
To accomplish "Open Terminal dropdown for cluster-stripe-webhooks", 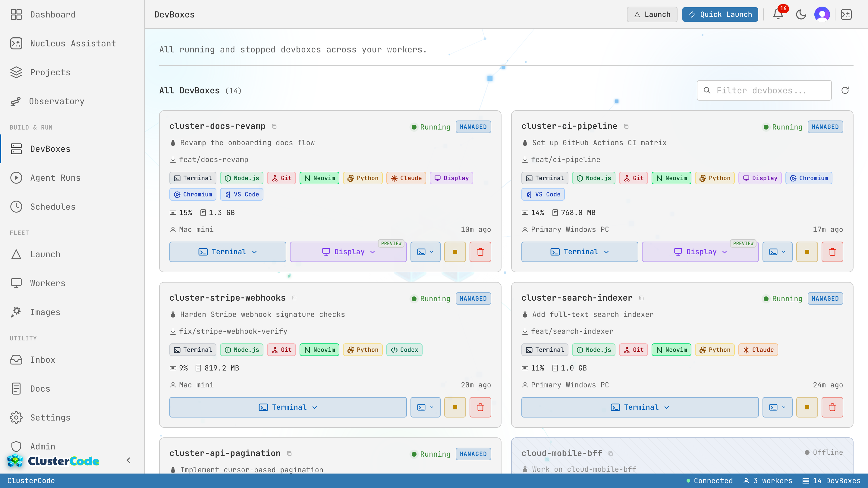I will (x=288, y=407).
